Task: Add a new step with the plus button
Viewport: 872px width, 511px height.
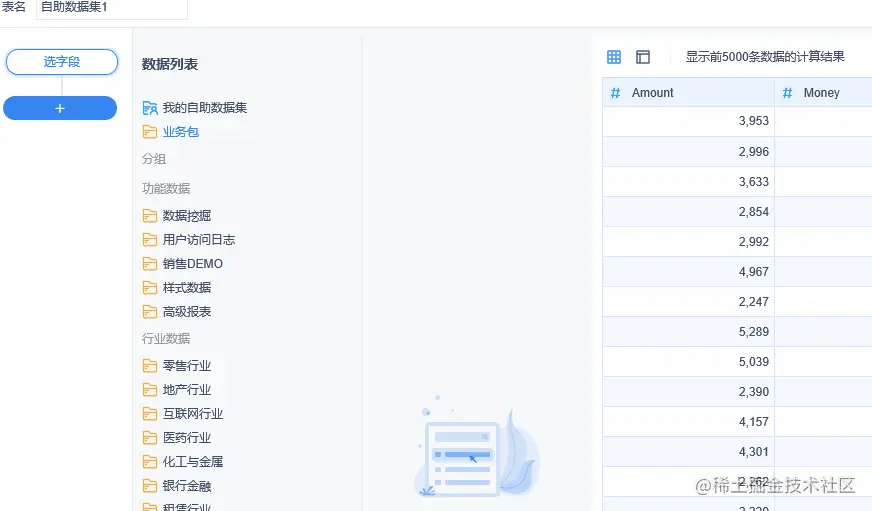Action: [x=60, y=108]
